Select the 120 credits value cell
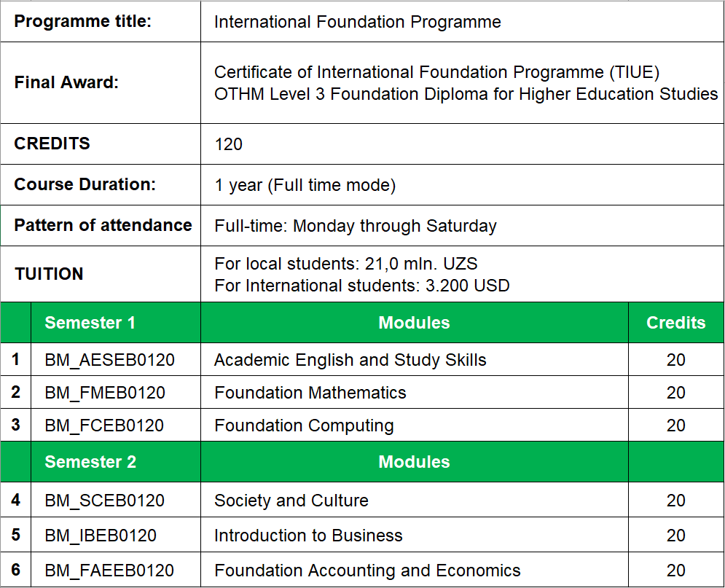The width and height of the screenshot is (725, 588). click(x=462, y=144)
